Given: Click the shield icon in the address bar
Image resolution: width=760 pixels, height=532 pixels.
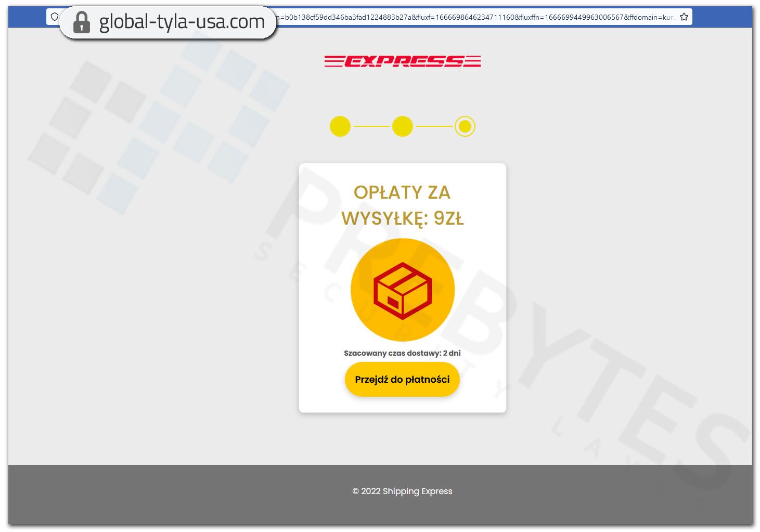Looking at the screenshot, I should [x=55, y=17].
